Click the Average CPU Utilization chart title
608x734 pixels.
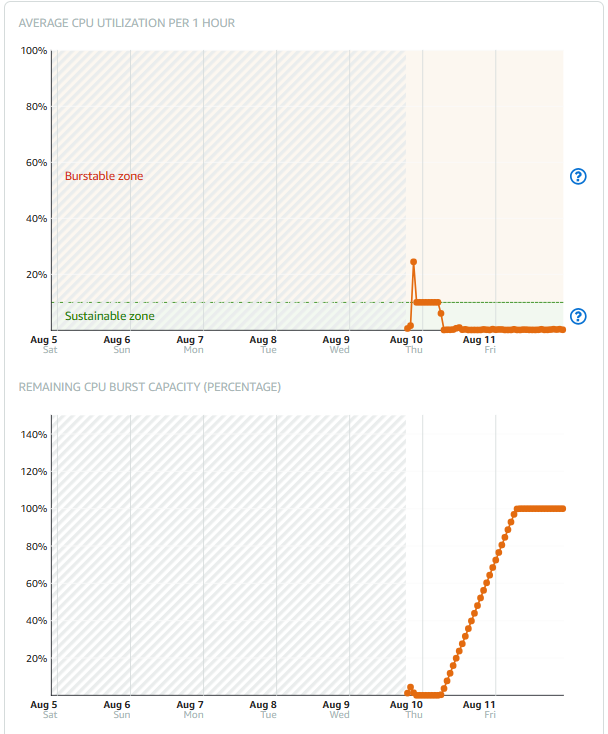pyautogui.click(x=127, y=23)
